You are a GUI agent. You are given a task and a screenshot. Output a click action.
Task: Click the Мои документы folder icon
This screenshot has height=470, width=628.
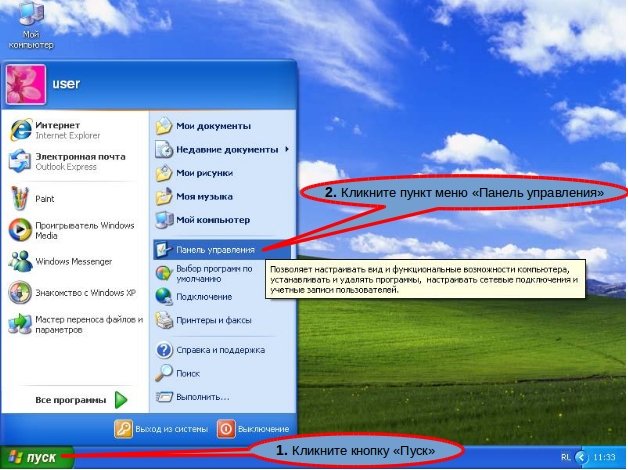pos(164,126)
